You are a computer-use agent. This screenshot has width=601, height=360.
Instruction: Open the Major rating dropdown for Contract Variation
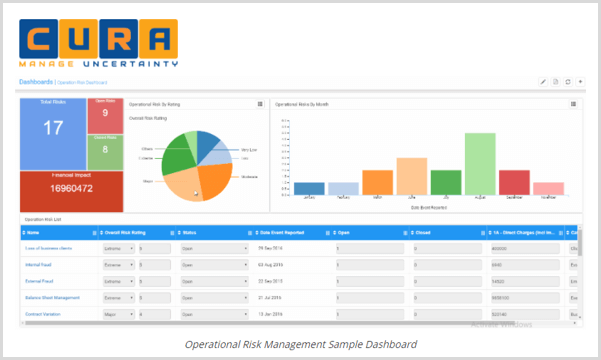tap(119, 314)
